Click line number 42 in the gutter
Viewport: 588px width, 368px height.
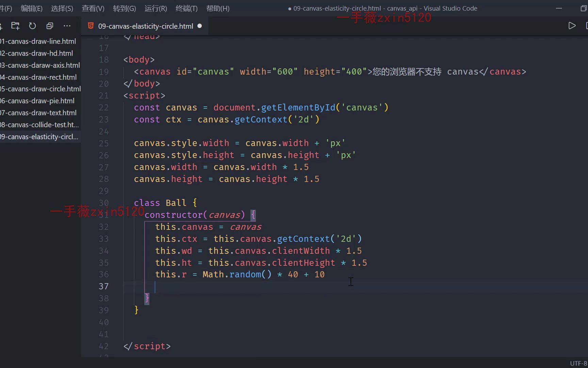(104, 346)
